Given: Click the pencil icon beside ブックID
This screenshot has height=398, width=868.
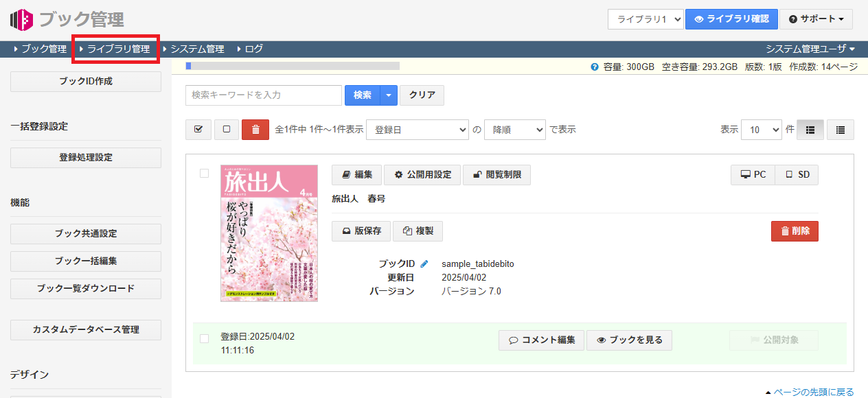Looking at the screenshot, I should point(424,264).
